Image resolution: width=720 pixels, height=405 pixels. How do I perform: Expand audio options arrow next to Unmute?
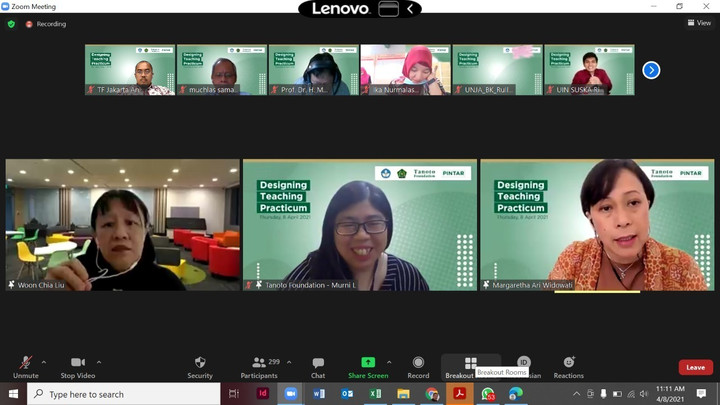[43, 362]
